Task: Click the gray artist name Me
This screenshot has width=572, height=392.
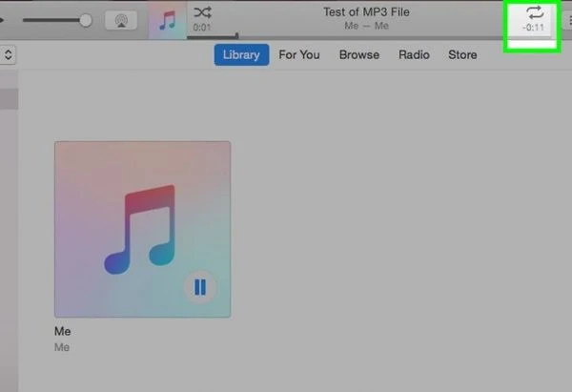Action: click(62, 347)
